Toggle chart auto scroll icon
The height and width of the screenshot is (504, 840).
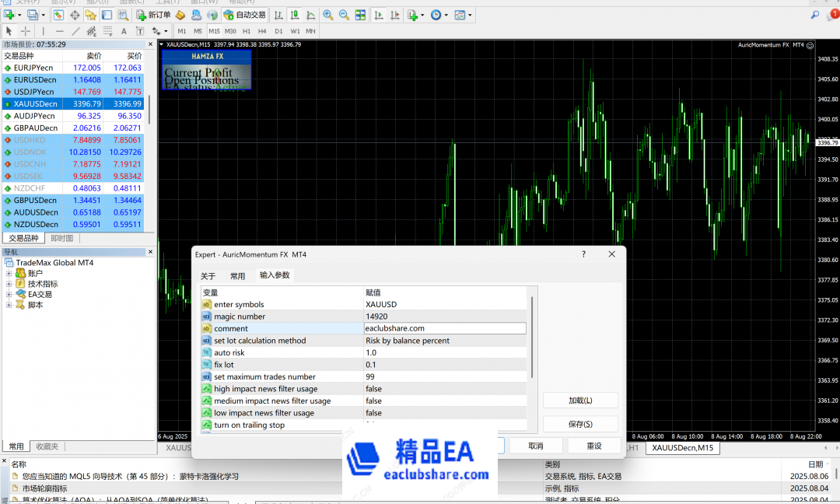[379, 15]
